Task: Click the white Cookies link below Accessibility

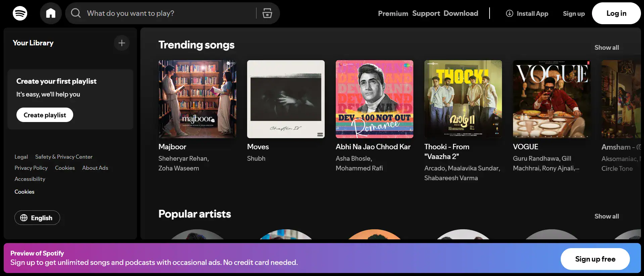Action: pyautogui.click(x=25, y=192)
